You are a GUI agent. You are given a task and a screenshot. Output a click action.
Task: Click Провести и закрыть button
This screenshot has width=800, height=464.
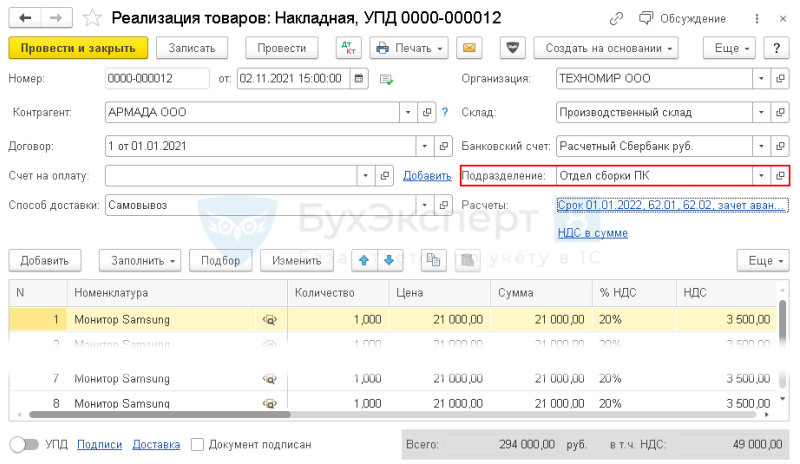click(78, 48)
